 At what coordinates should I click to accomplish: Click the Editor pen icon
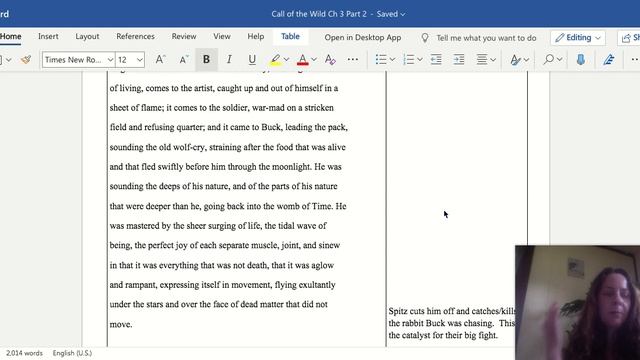[x=609, y=60]
